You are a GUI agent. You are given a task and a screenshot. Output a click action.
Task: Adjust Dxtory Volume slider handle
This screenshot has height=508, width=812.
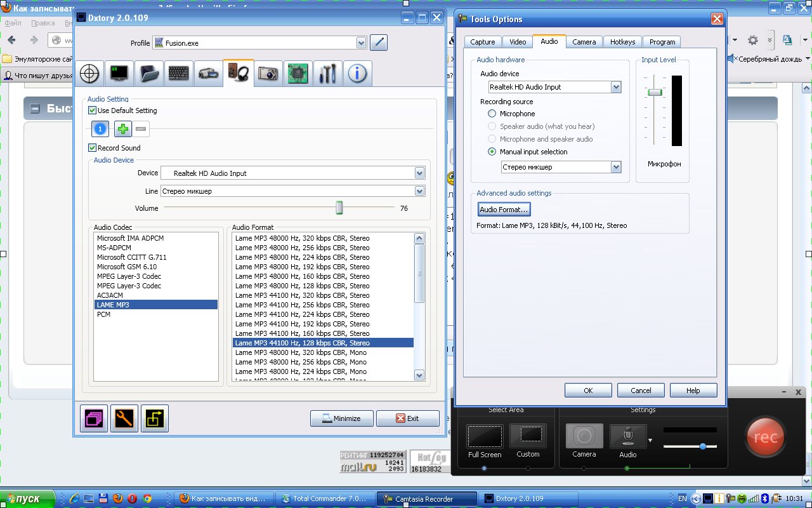click(x=339, y=208)
